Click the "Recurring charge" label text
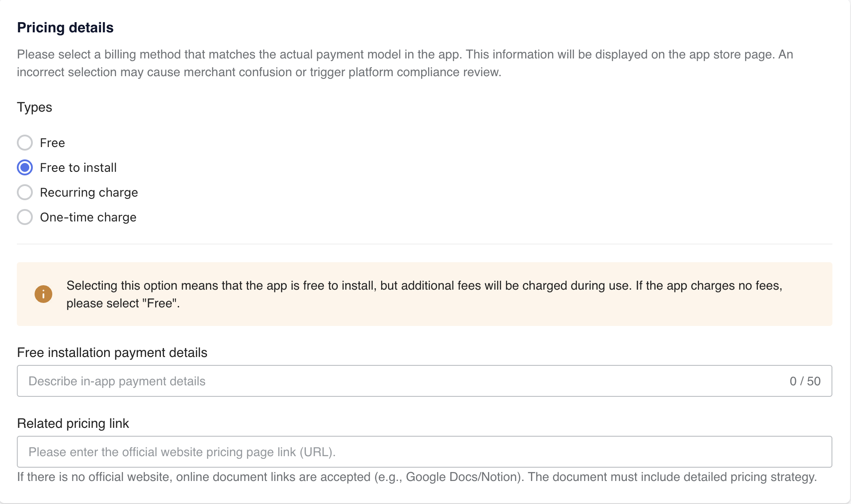The width and height of the screenshot is (851, 504). 89,192
